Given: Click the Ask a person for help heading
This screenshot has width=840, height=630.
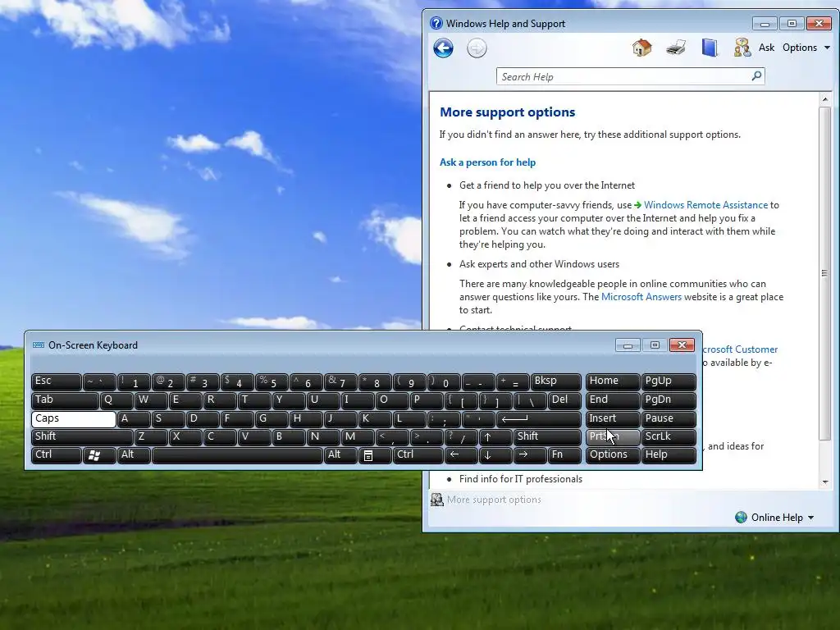Looking at the screenshot, I should tap(487, 162).
